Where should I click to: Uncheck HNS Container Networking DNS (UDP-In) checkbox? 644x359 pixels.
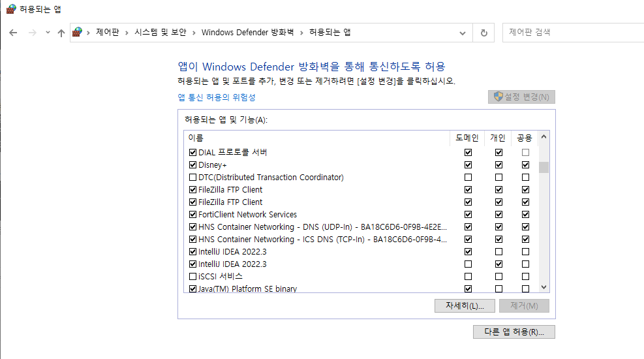pyautogui.click(x=192, y=226)
